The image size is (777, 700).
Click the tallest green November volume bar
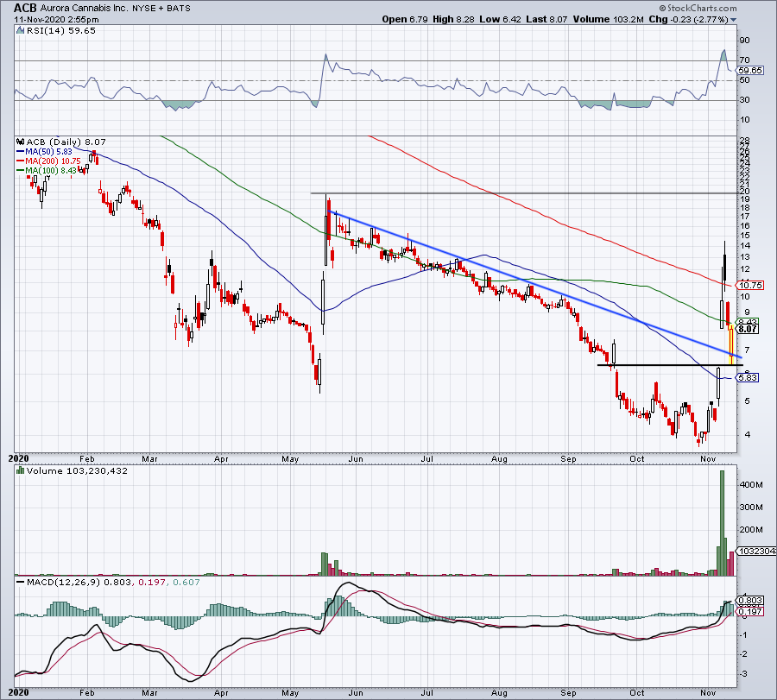pyautogui.click(x=722, y=523)
